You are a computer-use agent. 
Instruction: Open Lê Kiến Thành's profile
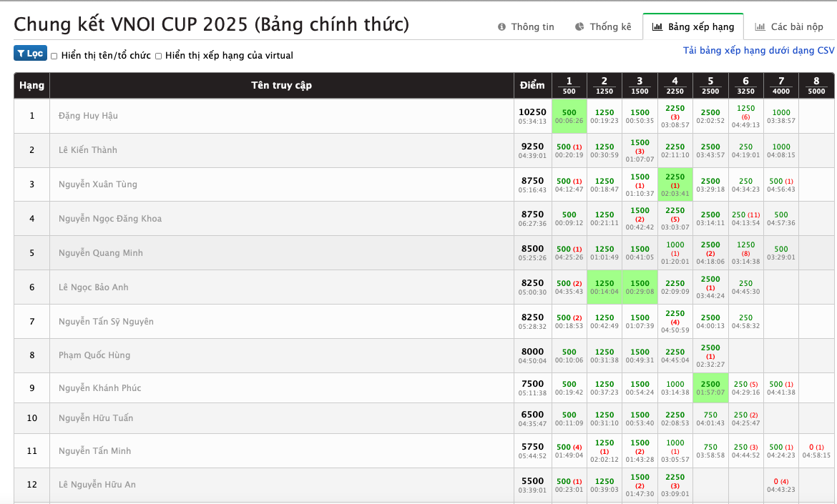click(x=87, y=150)
